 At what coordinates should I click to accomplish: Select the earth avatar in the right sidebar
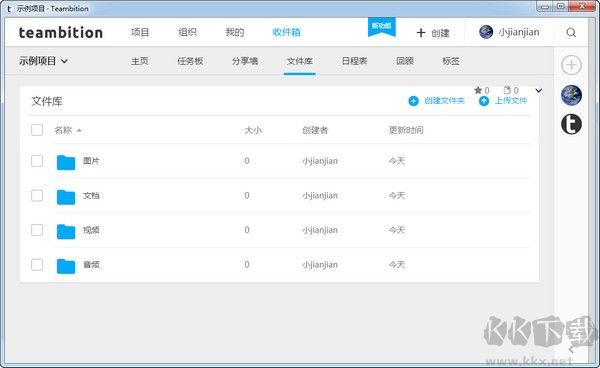571,95
